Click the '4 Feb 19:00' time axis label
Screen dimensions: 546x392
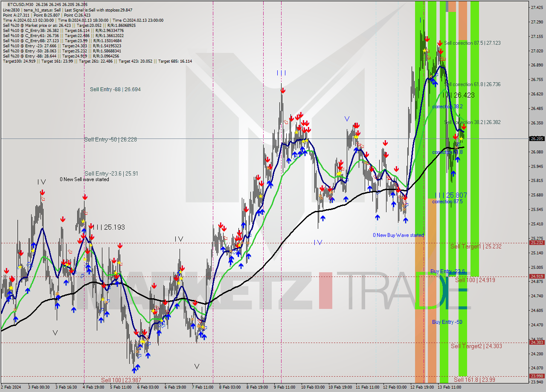[94, 387]
